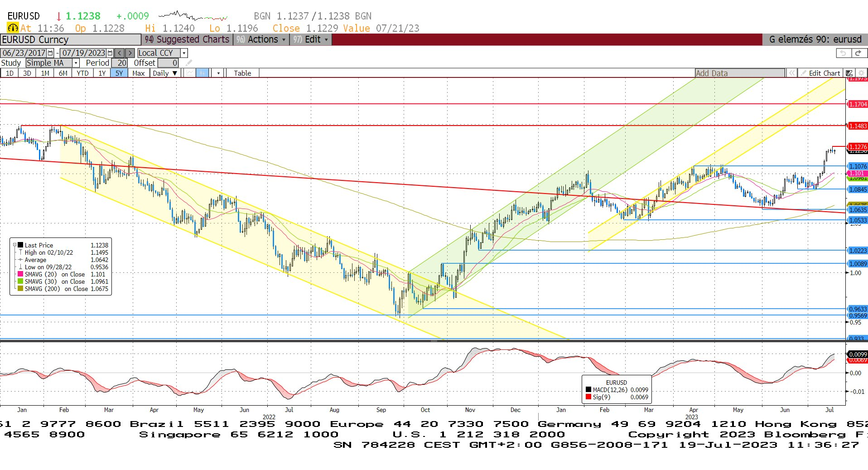This screenshot has height=470, width=868.
Task: Click the yellow clock delay indicator icon
Action: click(x=13, y=28)
